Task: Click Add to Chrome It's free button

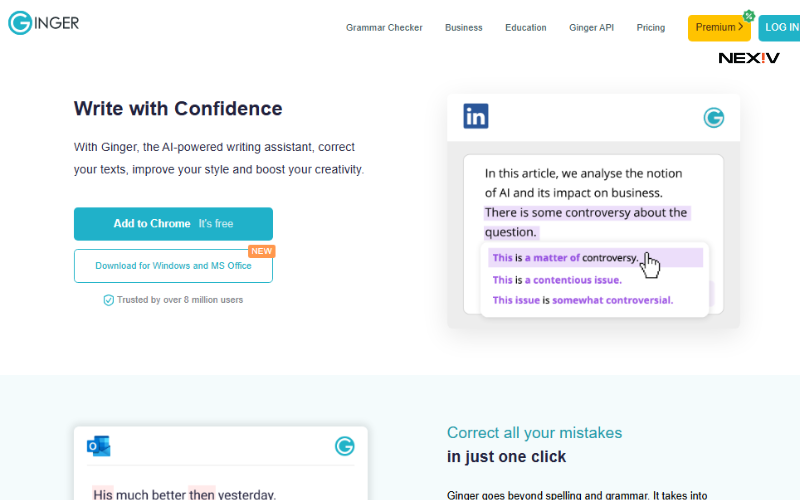Action: pyautogui.click(x=173, y=223)
